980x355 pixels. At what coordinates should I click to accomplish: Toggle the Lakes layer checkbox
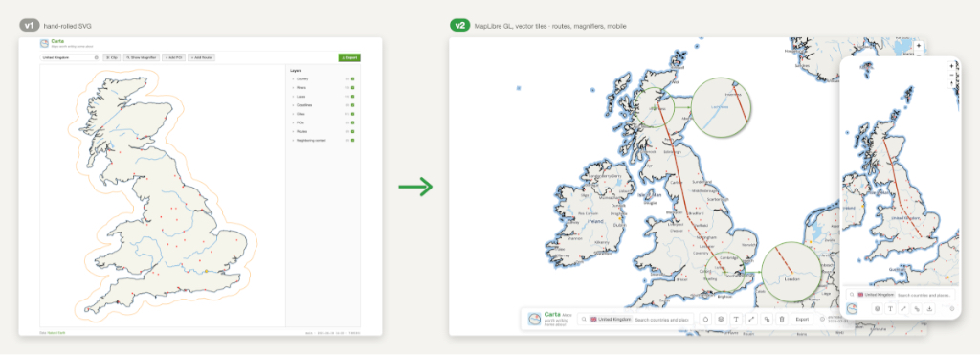[x=352, y=97]
